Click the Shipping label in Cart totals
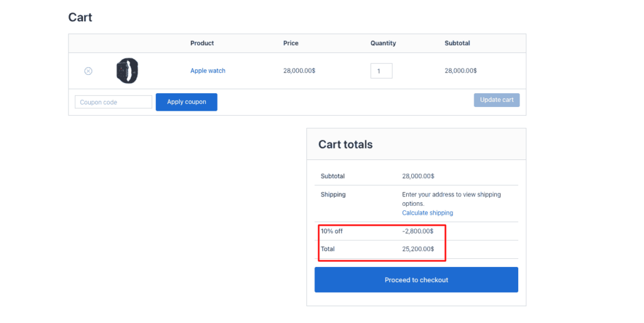 333,195
